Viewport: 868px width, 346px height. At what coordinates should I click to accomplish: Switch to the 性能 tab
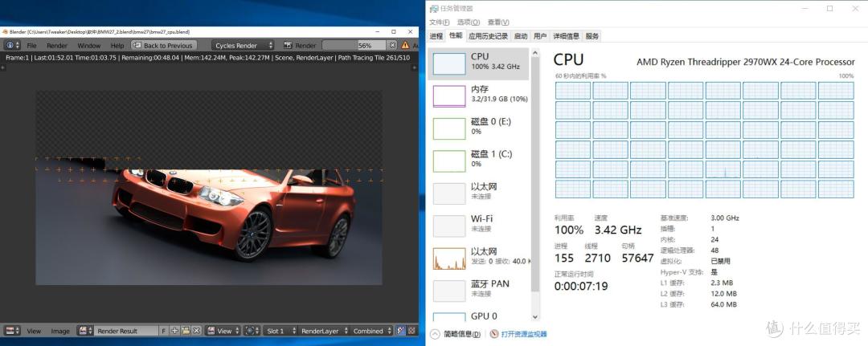[x=456, y=36]
